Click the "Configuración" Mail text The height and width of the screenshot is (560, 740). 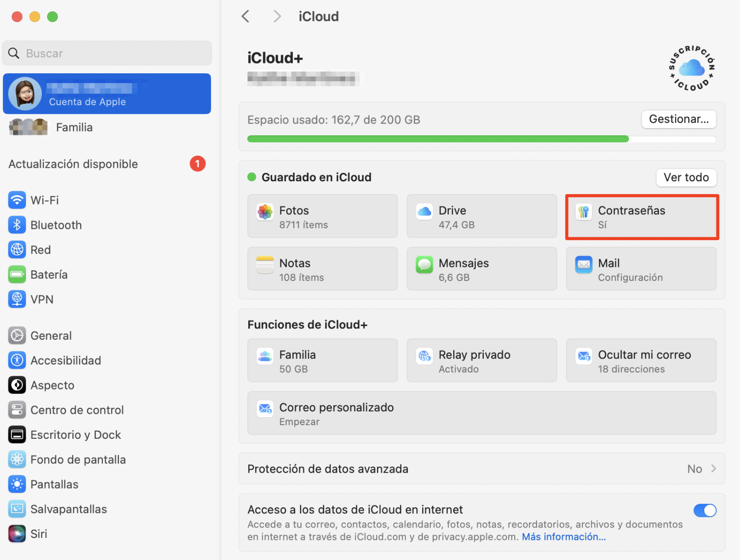tap(630, 278)
